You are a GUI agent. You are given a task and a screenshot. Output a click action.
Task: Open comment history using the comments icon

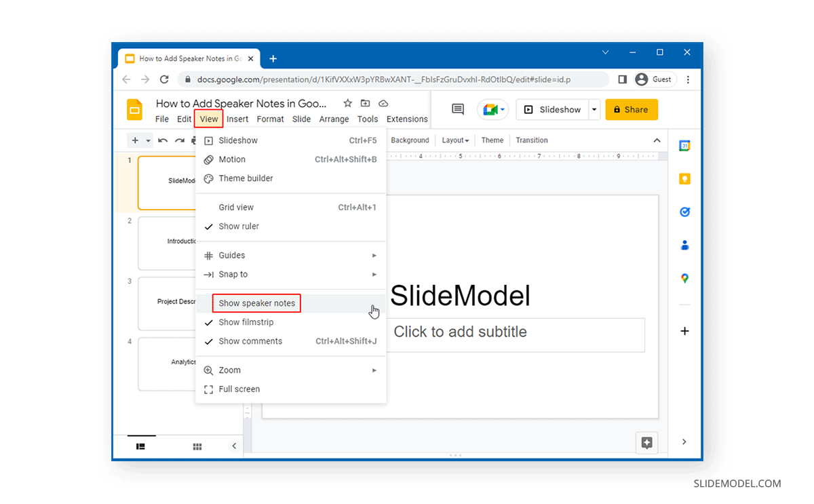pos(457,109)
